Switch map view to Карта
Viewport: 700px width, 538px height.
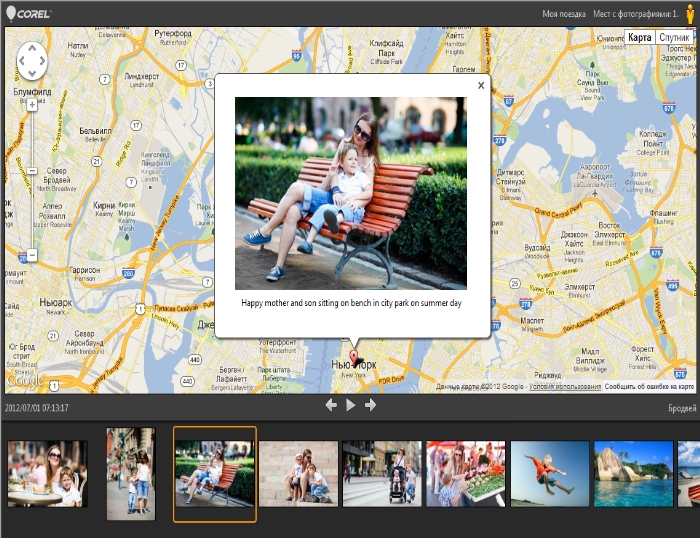(639, 37)
